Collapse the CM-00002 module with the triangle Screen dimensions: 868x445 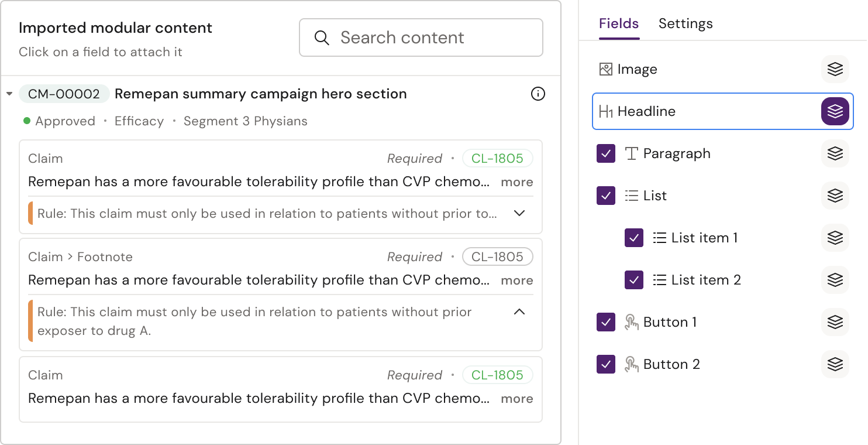pos(9,94)
